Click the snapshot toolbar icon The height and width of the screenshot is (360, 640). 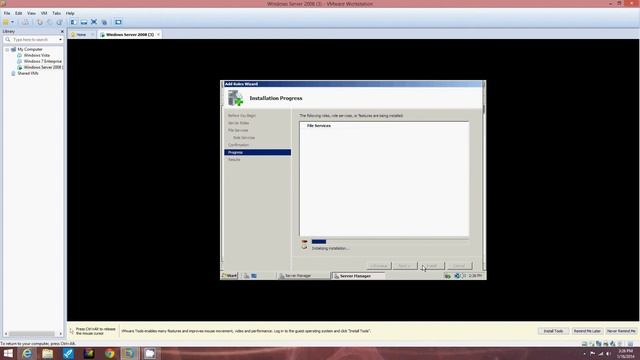tap(40, 22)
